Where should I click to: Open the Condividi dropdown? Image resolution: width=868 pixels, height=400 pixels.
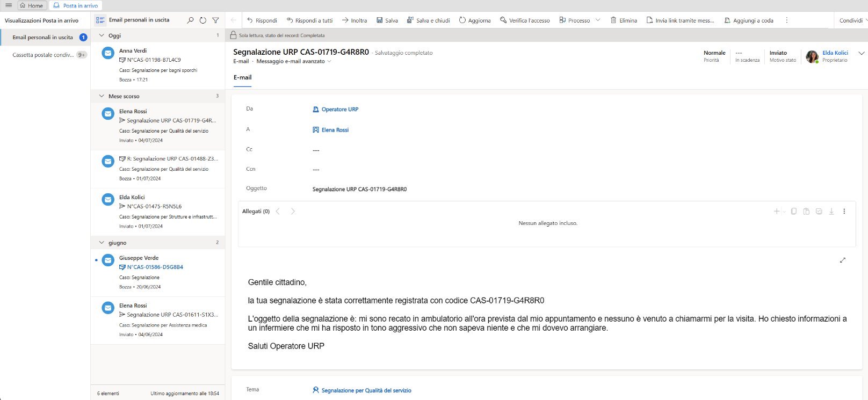pyautogui.click(x=853, y=20)
